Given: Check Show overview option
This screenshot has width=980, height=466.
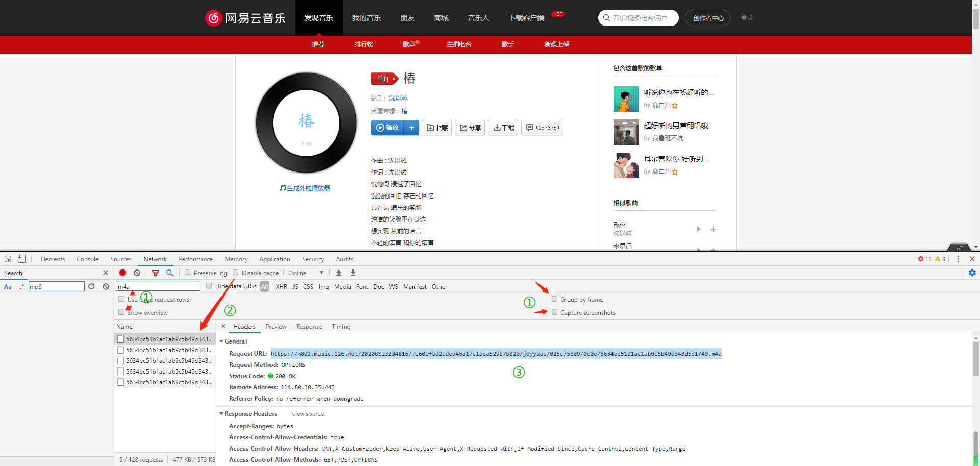Looking at the screenshot, I should [x=121, y=312].
